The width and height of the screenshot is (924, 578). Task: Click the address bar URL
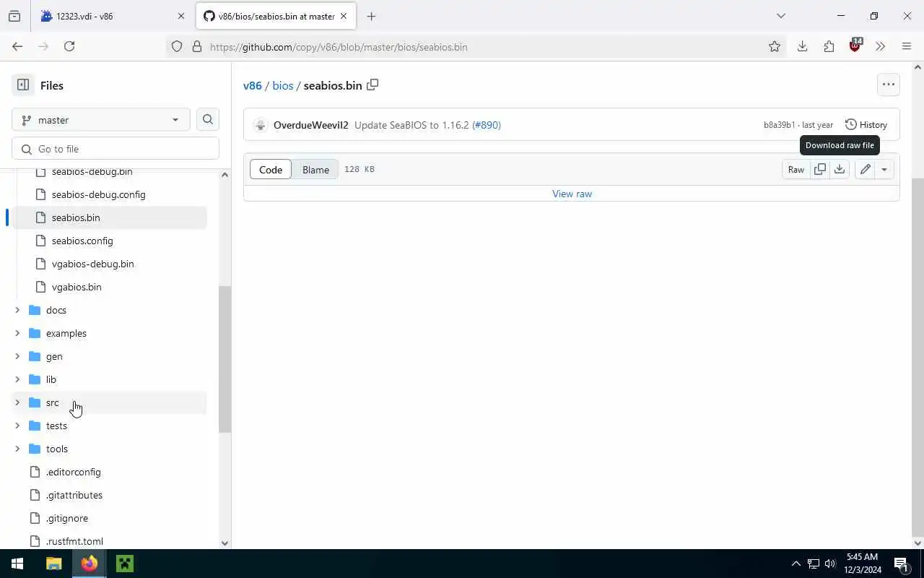click(339, 47)
